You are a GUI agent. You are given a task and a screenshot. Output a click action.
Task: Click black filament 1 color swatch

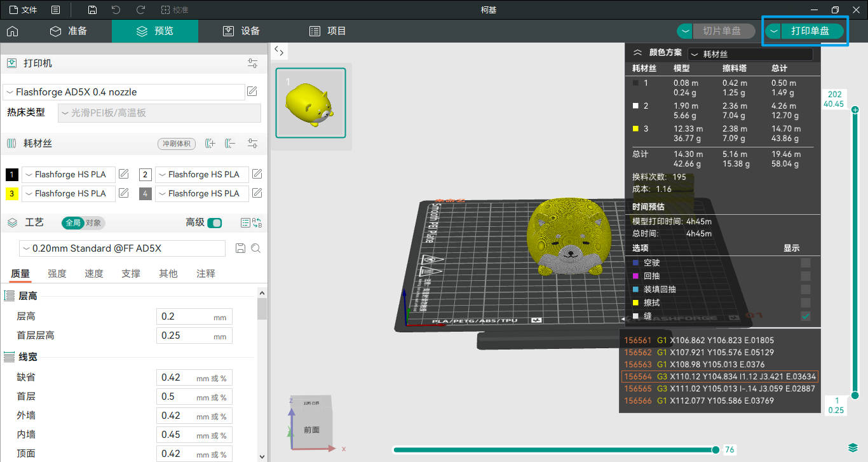11,175
